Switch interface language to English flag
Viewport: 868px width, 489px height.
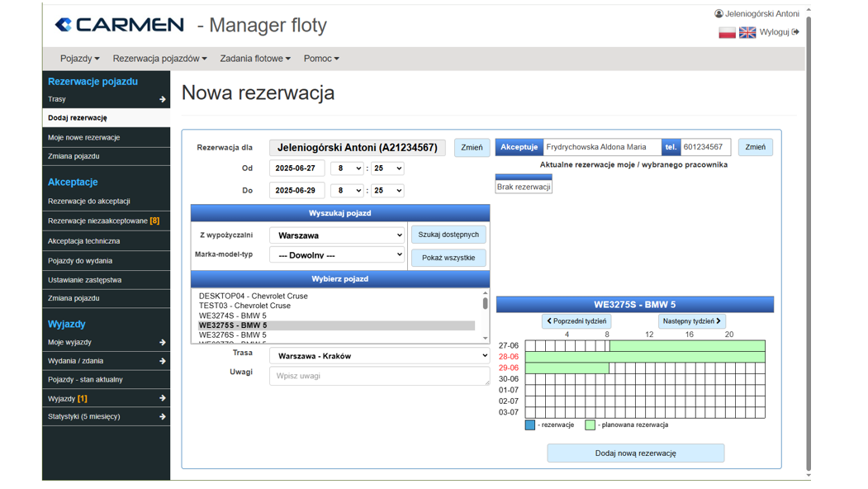[748, 32]
